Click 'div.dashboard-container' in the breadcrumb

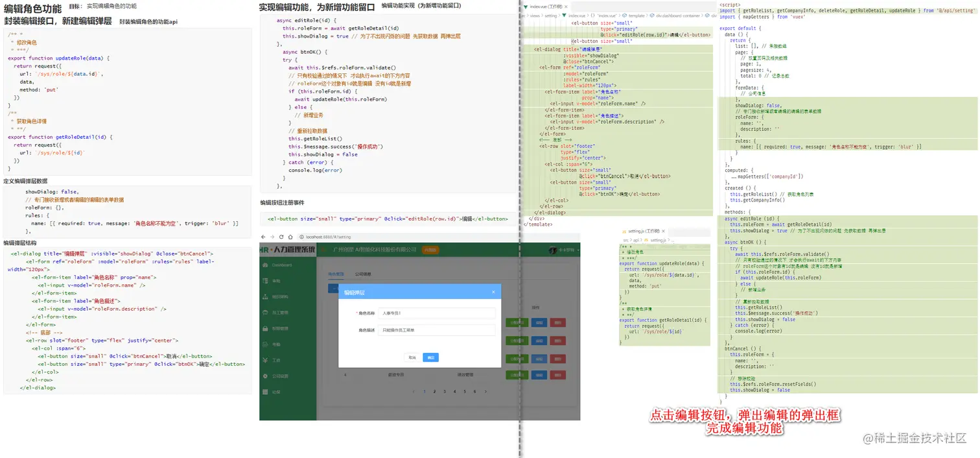(678, 15)
